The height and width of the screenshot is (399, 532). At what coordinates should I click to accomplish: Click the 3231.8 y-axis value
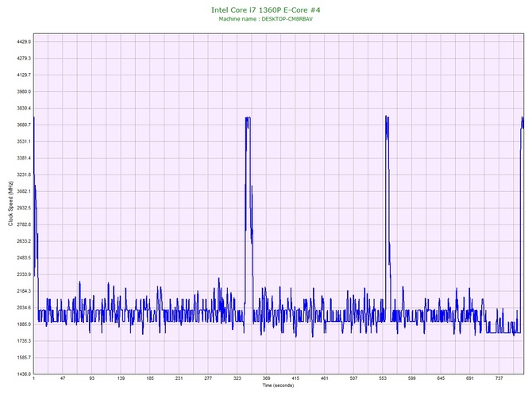pos(24,175)
